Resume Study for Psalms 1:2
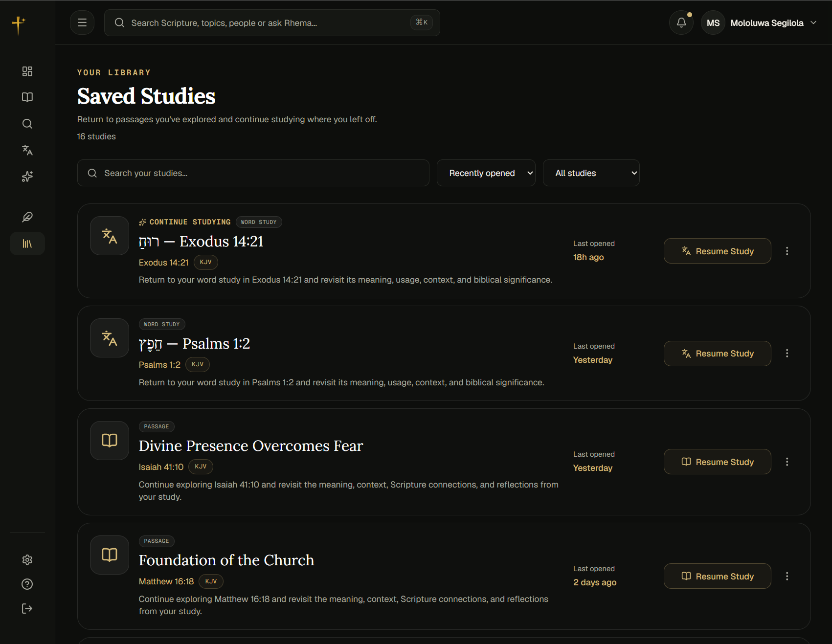 pyautogui.click(x=718, y=354)
